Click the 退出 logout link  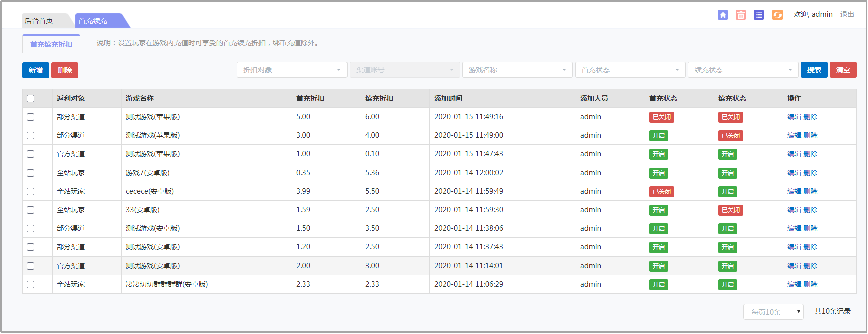(847, 14)
